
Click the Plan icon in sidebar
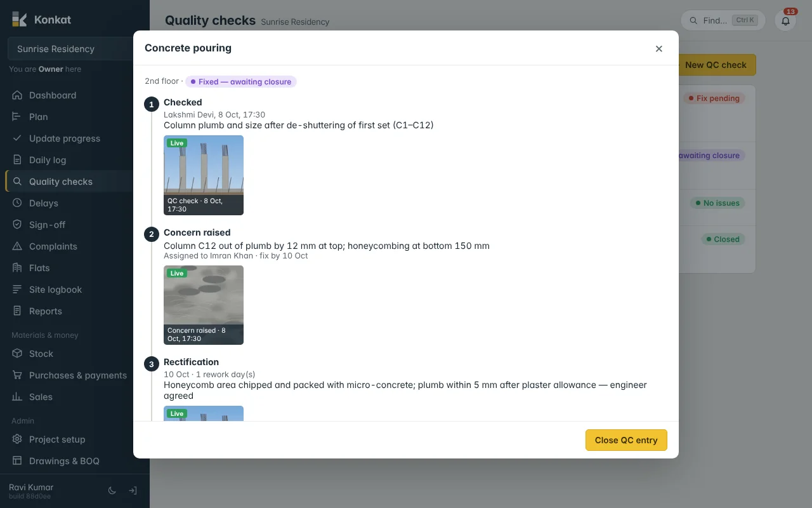[17, 117]
